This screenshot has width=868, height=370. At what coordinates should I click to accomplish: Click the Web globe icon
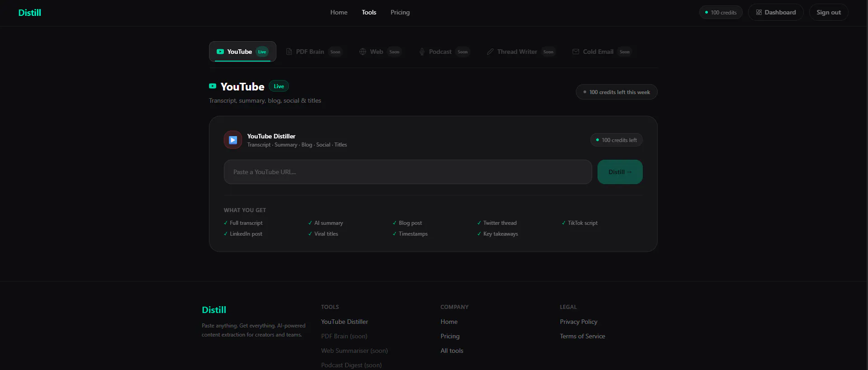[363, 52]
